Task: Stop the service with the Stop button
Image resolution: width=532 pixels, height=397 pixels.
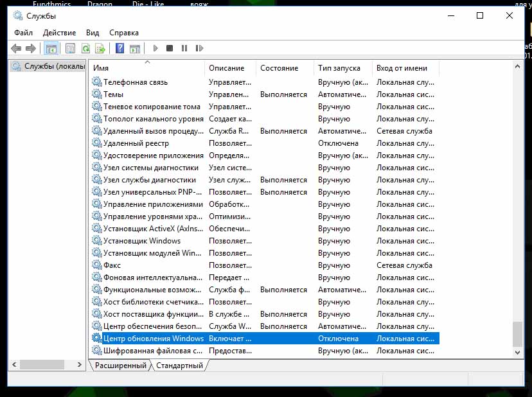Action: coord(170,48)
